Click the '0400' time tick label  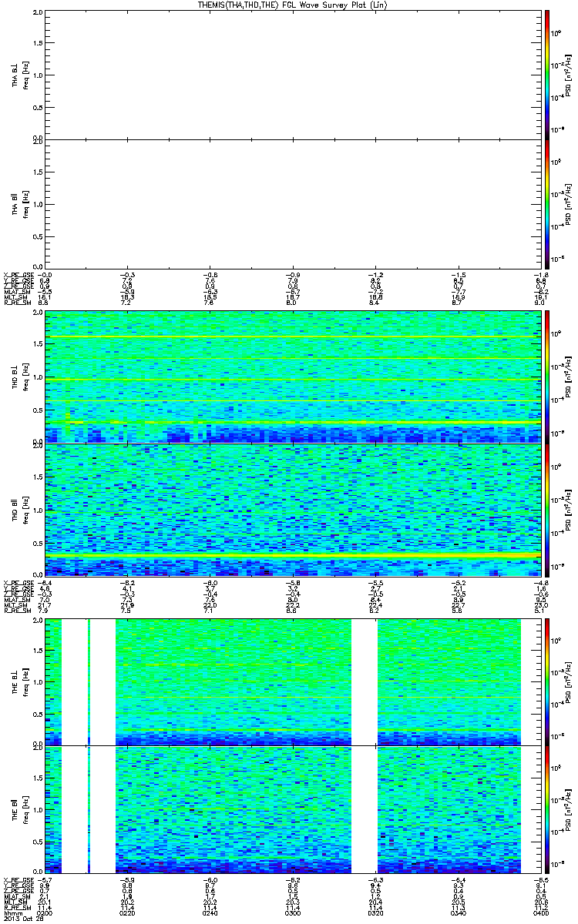tap(539, 913)
